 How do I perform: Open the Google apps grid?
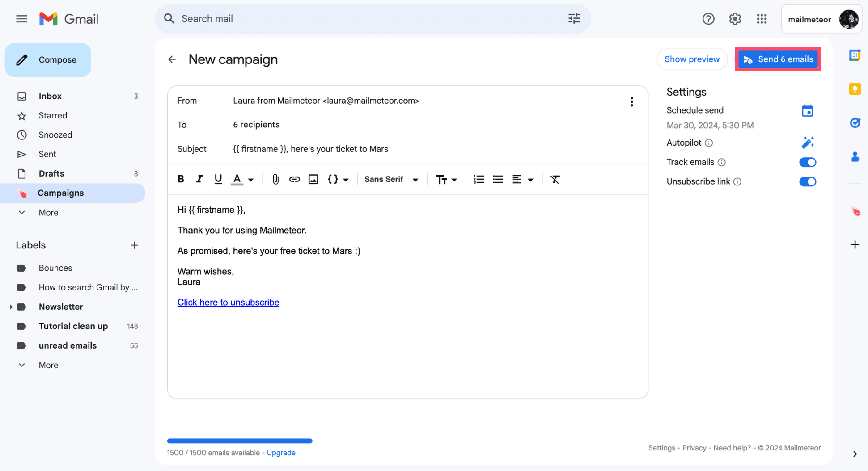click(762, 19)
